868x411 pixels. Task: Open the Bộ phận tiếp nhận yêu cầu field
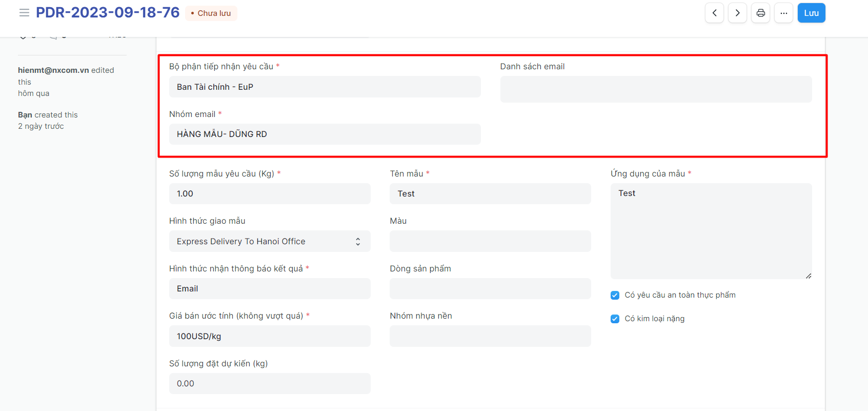coord(325,87)
